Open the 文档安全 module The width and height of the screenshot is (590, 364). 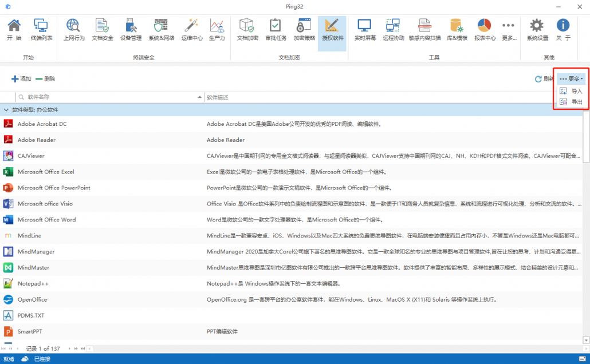tap(103, 29)
